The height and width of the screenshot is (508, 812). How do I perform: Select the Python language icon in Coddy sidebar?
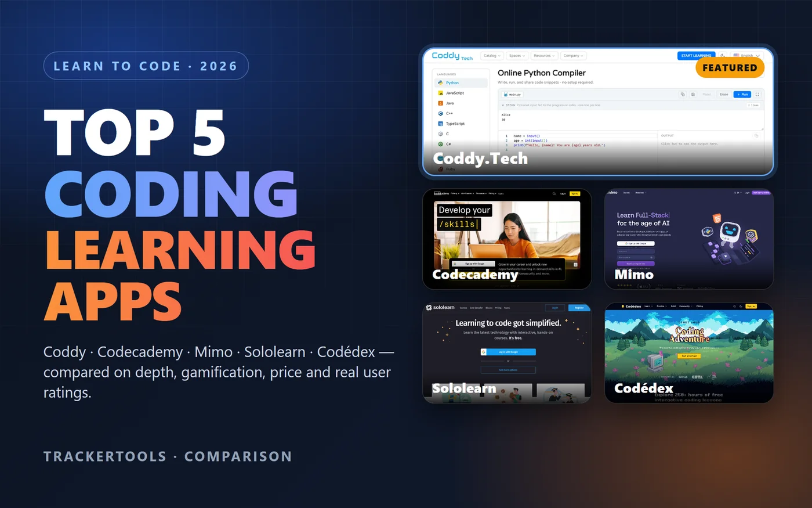(x=441, y=83)
